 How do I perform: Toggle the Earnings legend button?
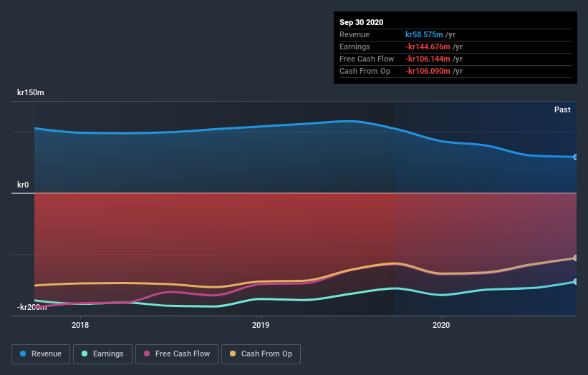click(102, 354)
